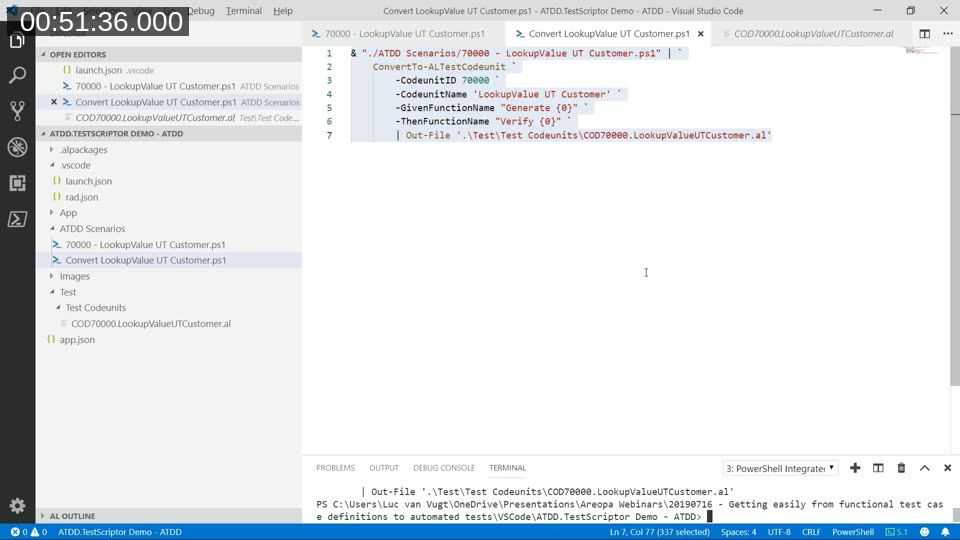Open the PowerShell command explorer icon
This screenshot has width=960, height=540.
[x=17, y=219]
